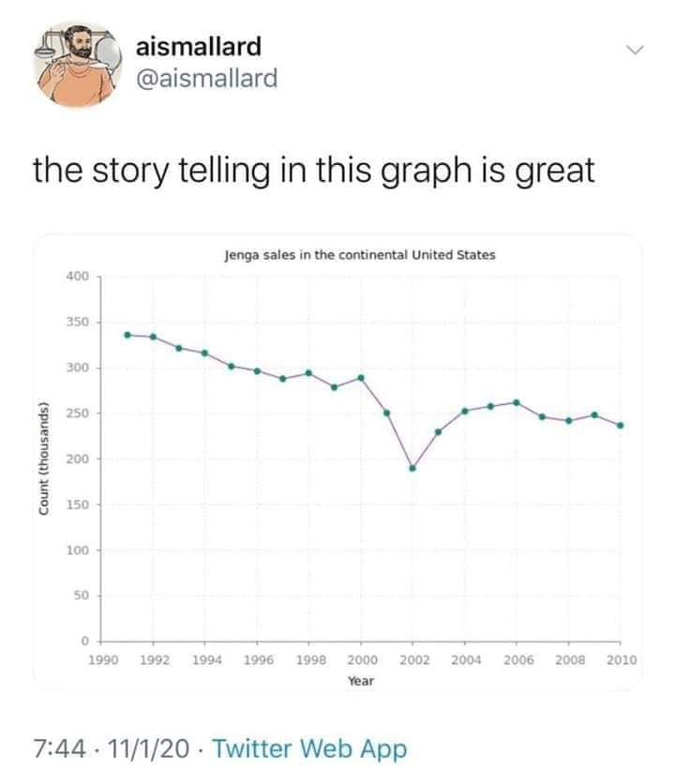Open the Twitter Web App source link
The image size is (675, 784).
(x=309, y=749)
